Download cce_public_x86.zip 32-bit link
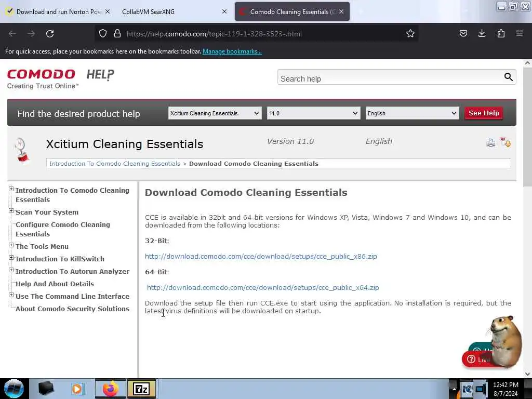The image size is (532, 399). click(261, 256)
